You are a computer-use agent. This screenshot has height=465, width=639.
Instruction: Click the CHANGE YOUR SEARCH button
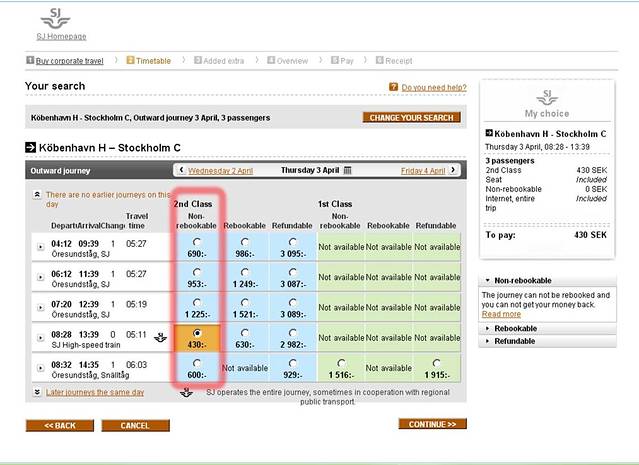tap(412, 118)
